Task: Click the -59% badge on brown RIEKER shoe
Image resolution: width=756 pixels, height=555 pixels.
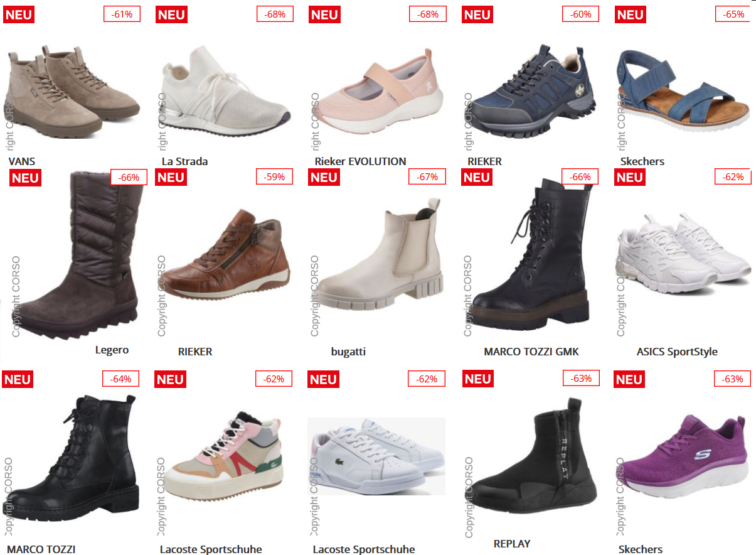Action: tap(274, 177)
